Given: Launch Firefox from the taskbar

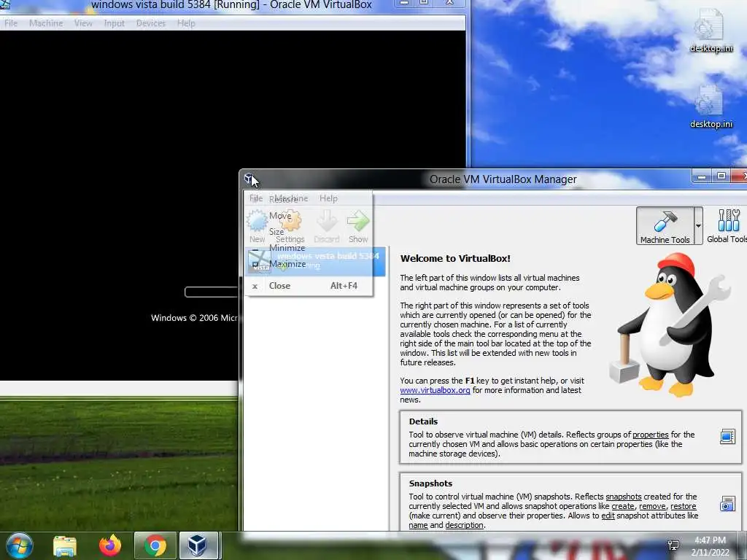Looking at the screenshot, I should (110, 545).
